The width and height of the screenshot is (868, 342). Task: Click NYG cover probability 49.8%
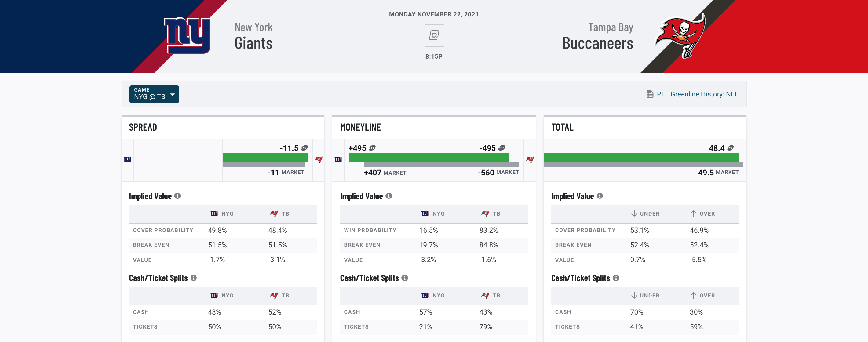[x=217, y=230]
